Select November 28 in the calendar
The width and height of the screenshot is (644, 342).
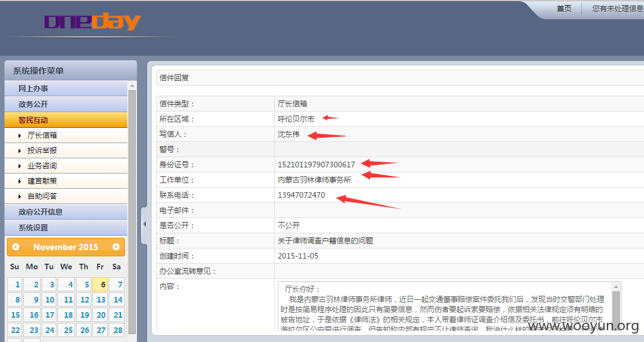coord(117,330)
